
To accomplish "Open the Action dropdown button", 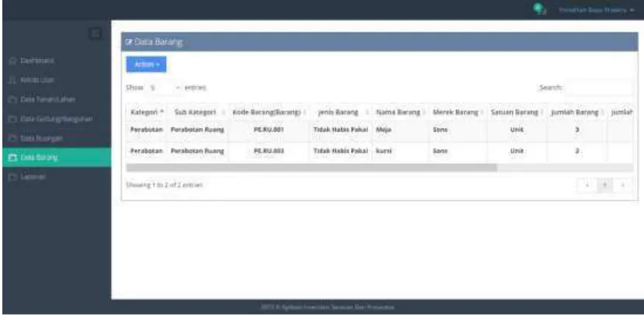I will click(147, 65).
